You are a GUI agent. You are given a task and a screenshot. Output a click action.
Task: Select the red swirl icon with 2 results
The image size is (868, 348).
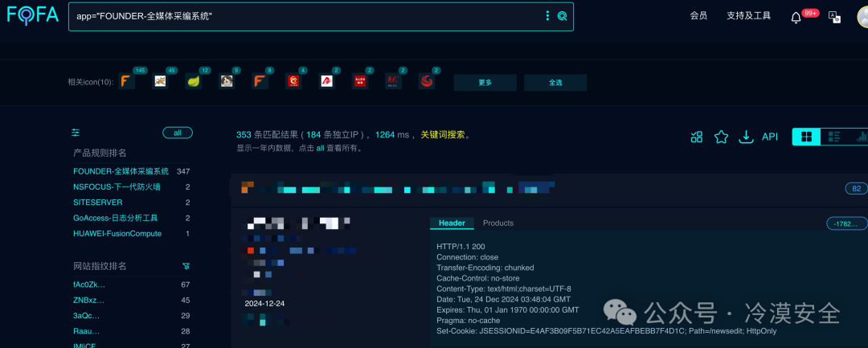pyautogui.click(x=426, y=81)
